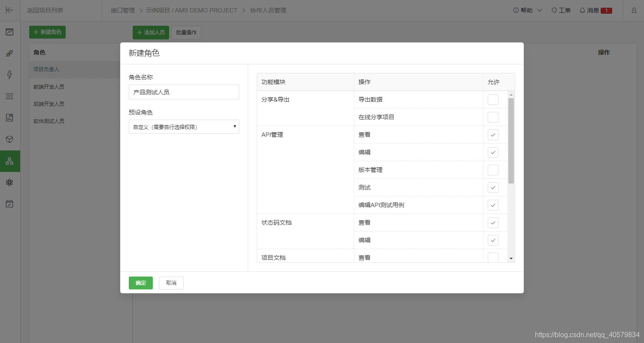Screen dimensions: 644x343
Task: Click the 添加人员 button
Action: click(x=151, y=32)
